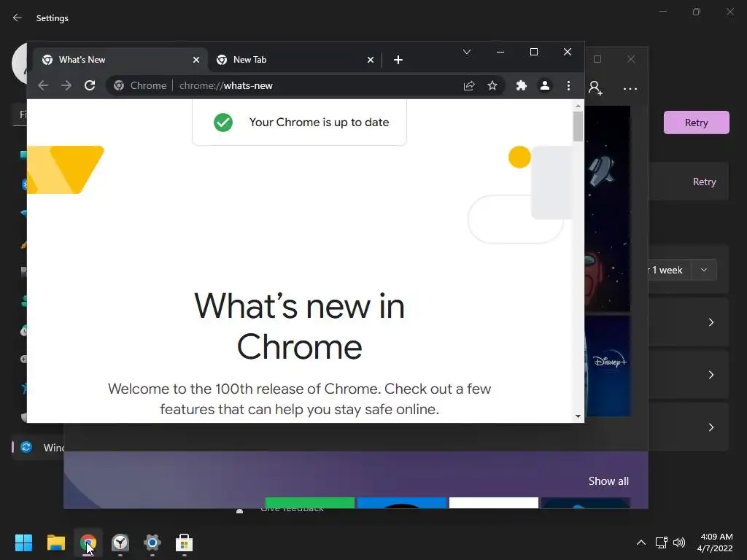Open clock and date 4:09 AM
The image size is (747, 560).
point(715,542)
